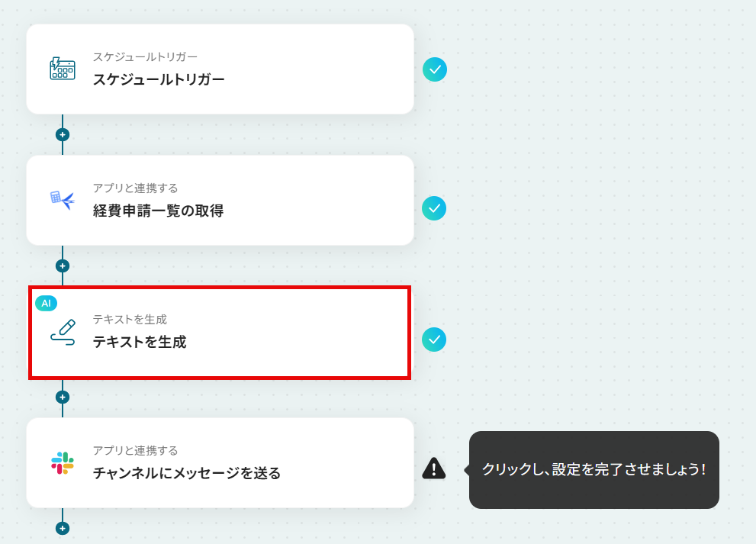The height and width of the screenshot is (544, 756).
Task: Click アプリと連携する label on expense card
Action: click(x=136, y=188)
